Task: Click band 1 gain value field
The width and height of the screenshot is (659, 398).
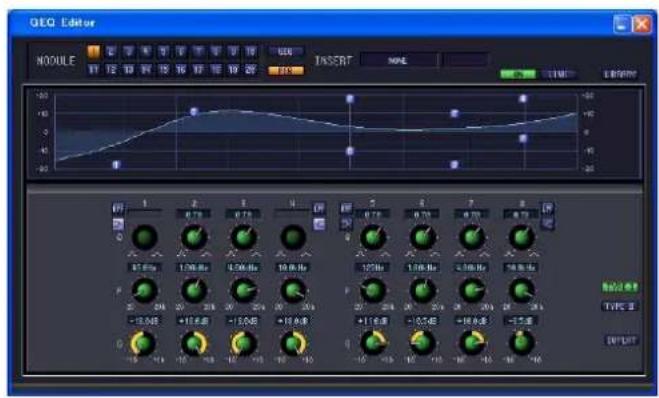Action: (x=145, y=321)
